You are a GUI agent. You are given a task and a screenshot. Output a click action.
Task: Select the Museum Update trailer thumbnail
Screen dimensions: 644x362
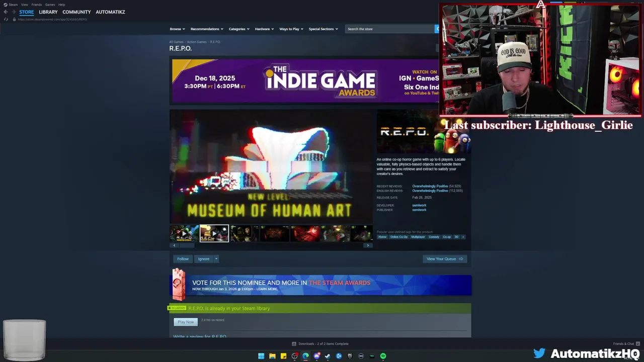(x=214, y=233)
